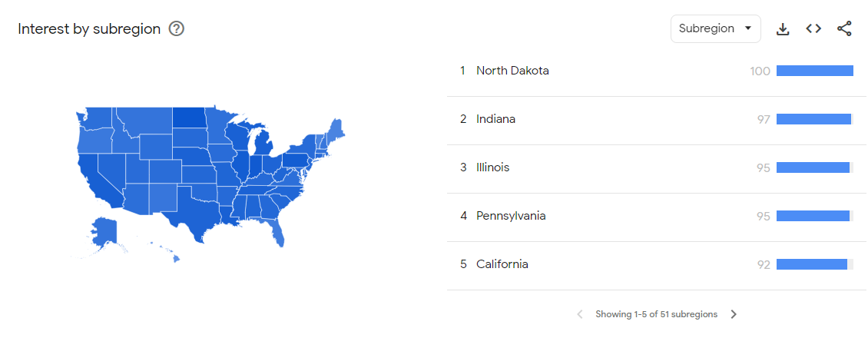868x338 pixels.
Task: Click North Dakota's interest bar
Action: point(815,71)
